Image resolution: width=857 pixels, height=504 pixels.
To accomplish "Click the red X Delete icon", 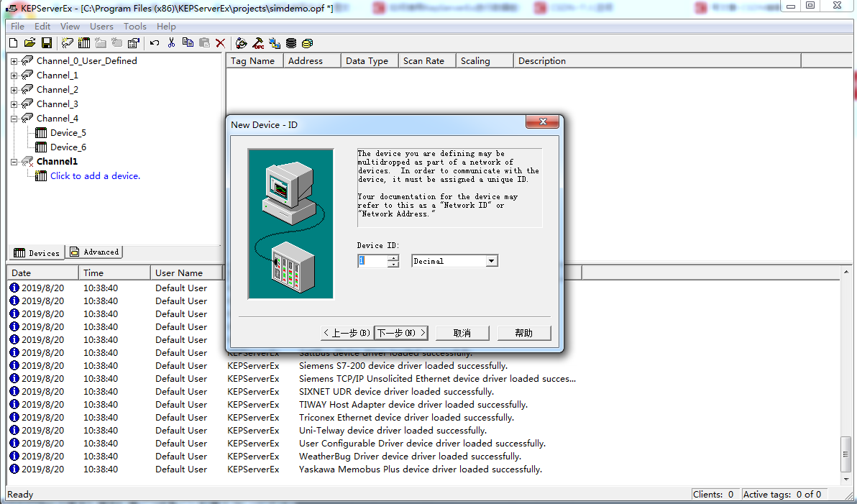I will coord(220,42).
